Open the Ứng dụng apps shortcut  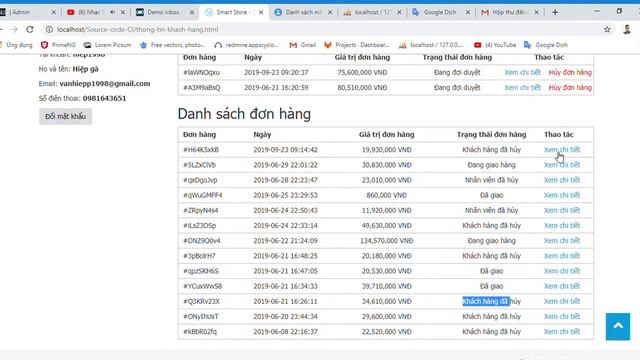(x=16, y=45)
